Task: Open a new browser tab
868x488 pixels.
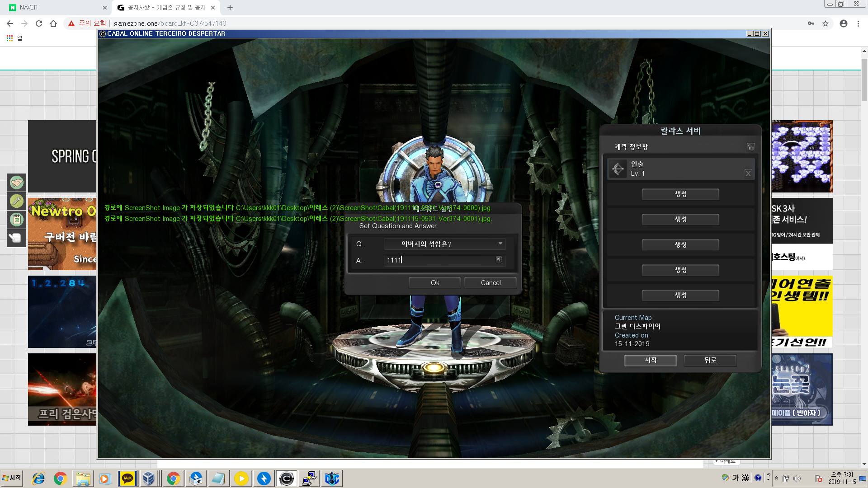Action: tap(230, 7)
